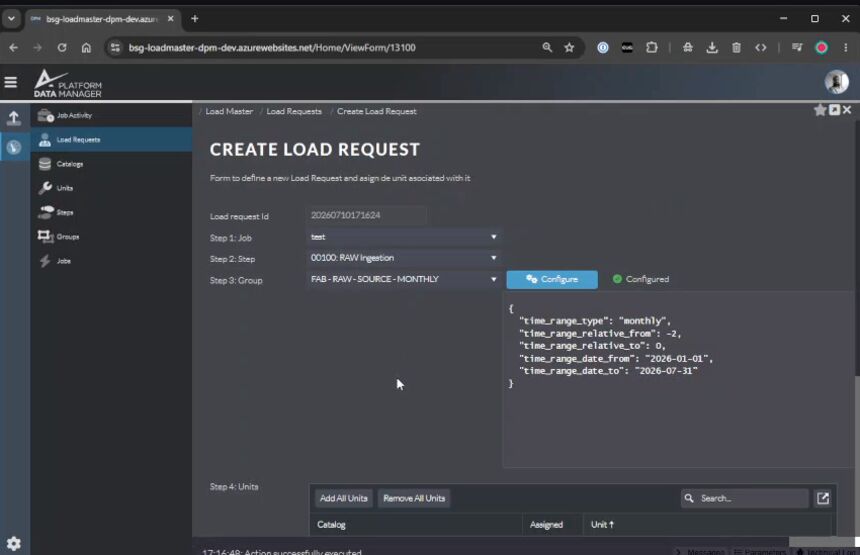860x555 pixels.
Task: Open the Step 1: Job dropdown
Action: 404,237
